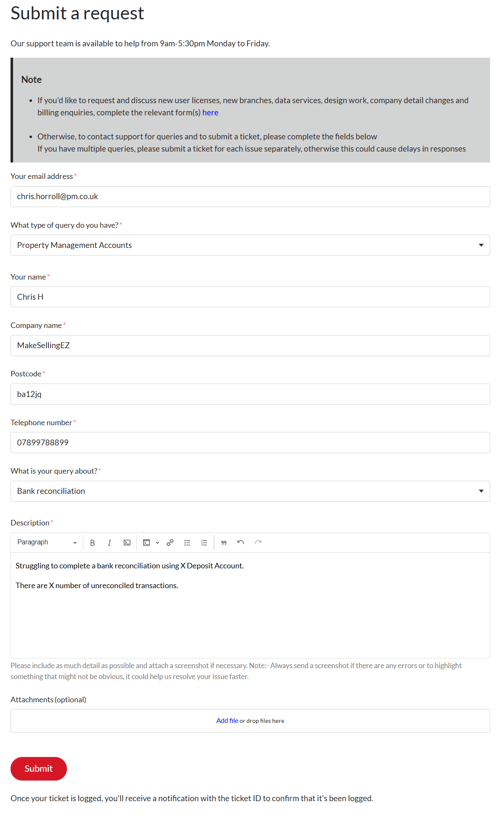Click the Submit button
Image resolution: width=504 pixels, height=818 pixels.
[x=38, y=768]
